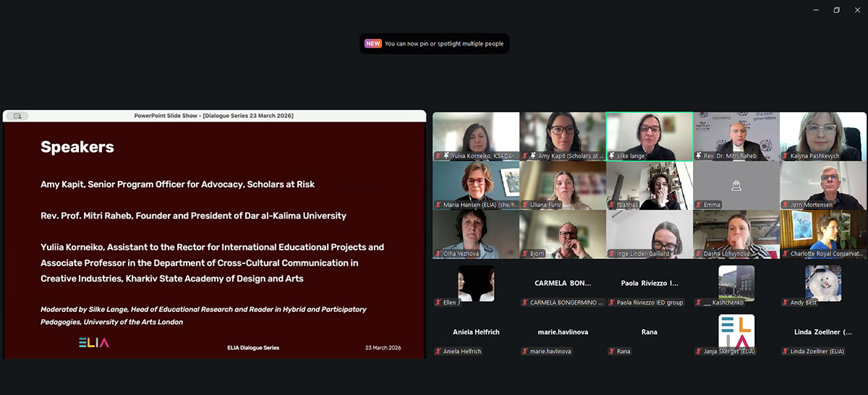Viewport: 868px width, 395px height.
Task: Click the pin icon beside Amy Kapit's name
Action: pyautogui.click(x=533, y=156)
